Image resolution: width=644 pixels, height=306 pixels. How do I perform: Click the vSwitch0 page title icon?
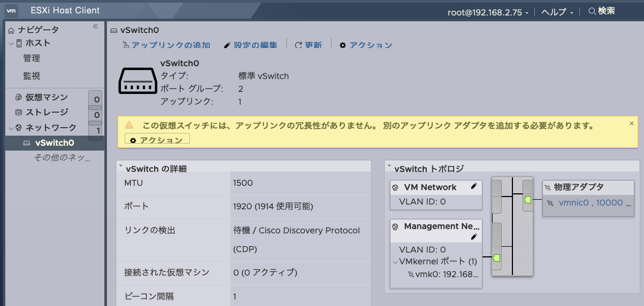tap(114, 30)
